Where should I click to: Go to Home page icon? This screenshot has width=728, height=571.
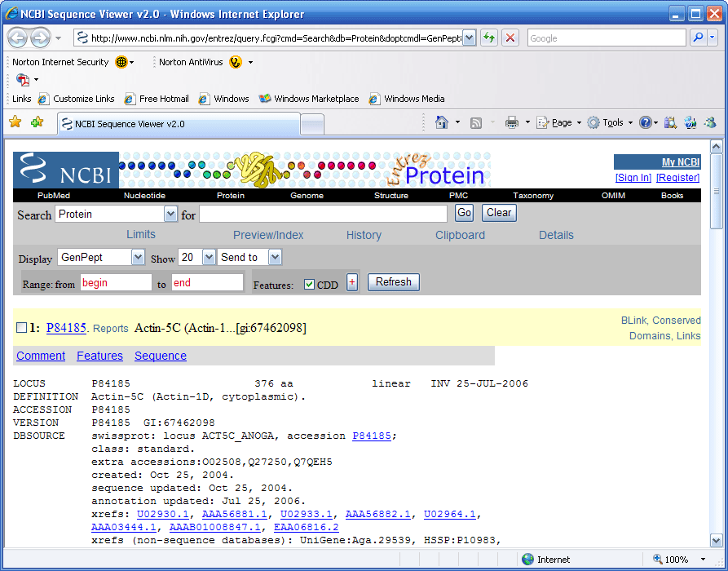(x=442, y=122)
